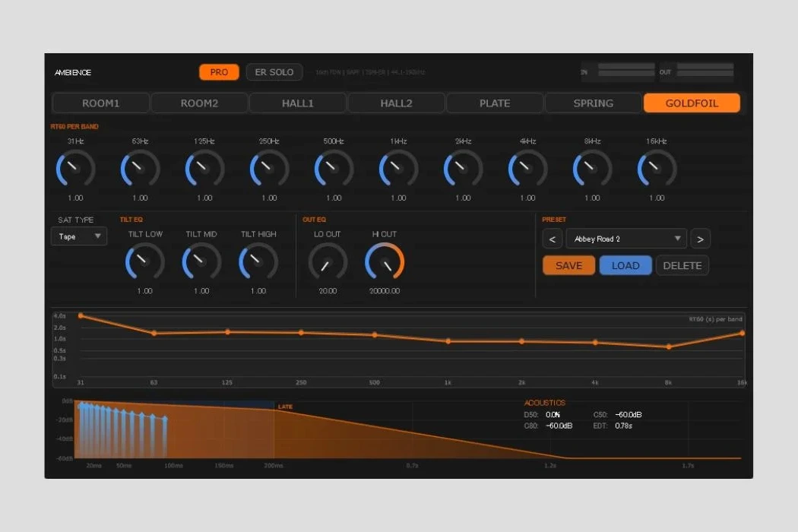Click the 16kHz RT60 knob
This screenshot has width=798, height=532.
(657, 169)
